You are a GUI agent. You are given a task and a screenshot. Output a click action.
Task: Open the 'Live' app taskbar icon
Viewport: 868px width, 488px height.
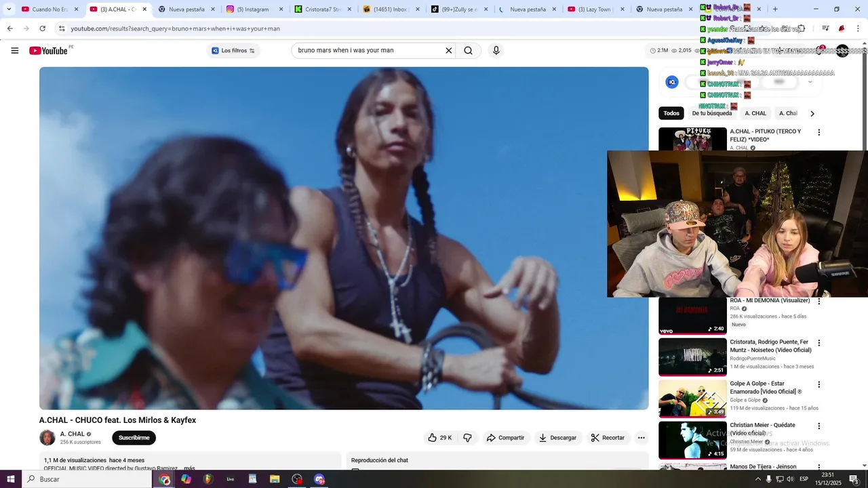pos(231,479)
